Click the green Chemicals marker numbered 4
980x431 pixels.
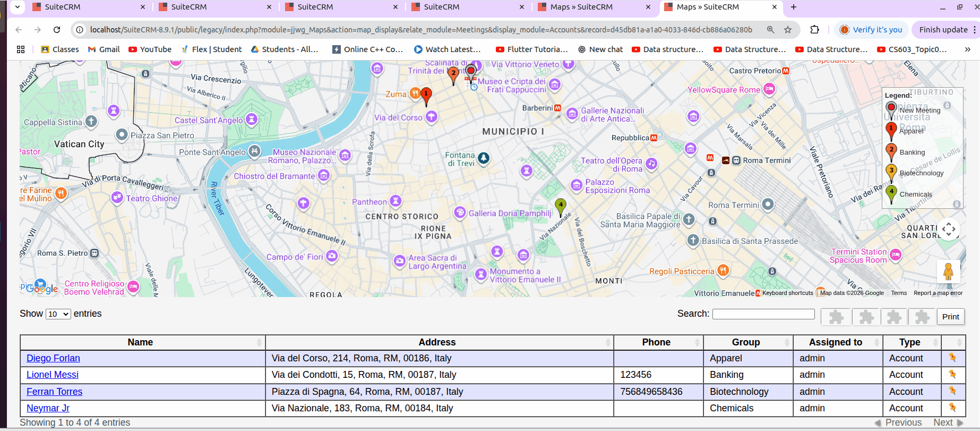click(x=560, y=206)
